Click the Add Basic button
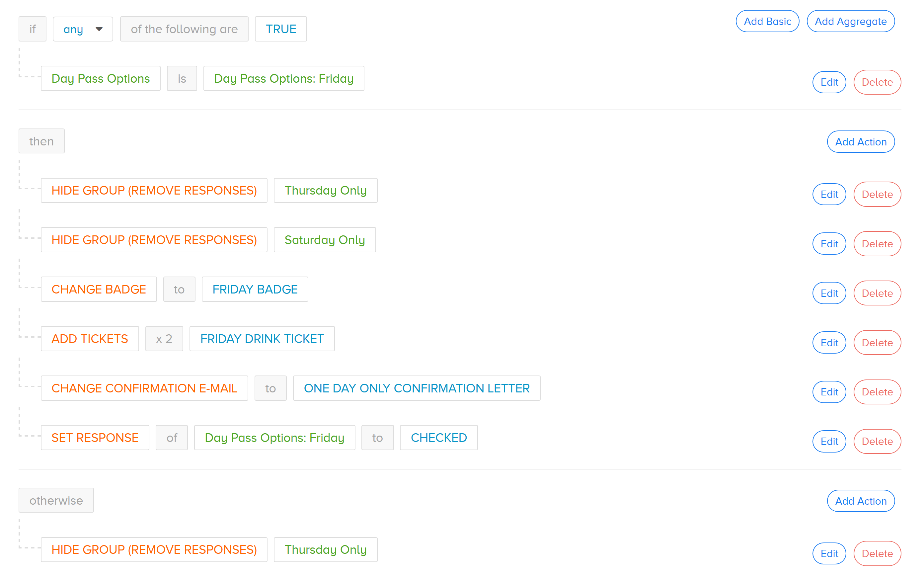This screenshot has width=924, height=583. (767, 22)
